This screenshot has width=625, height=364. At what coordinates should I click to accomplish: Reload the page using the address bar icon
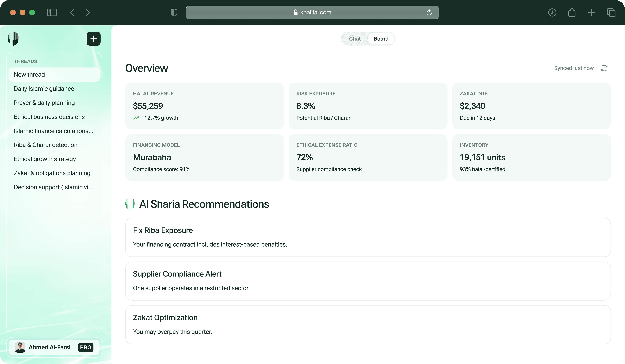click(x=429, y=12)
